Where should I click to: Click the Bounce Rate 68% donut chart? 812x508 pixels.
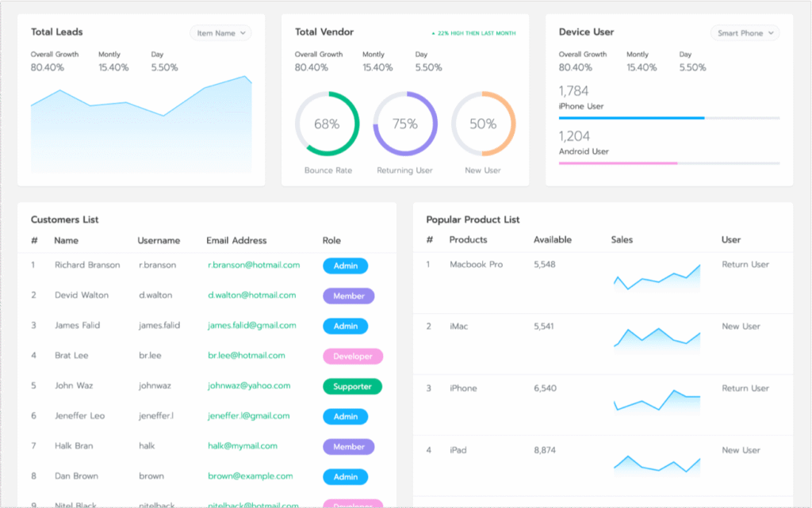click(x=327, y=124)
